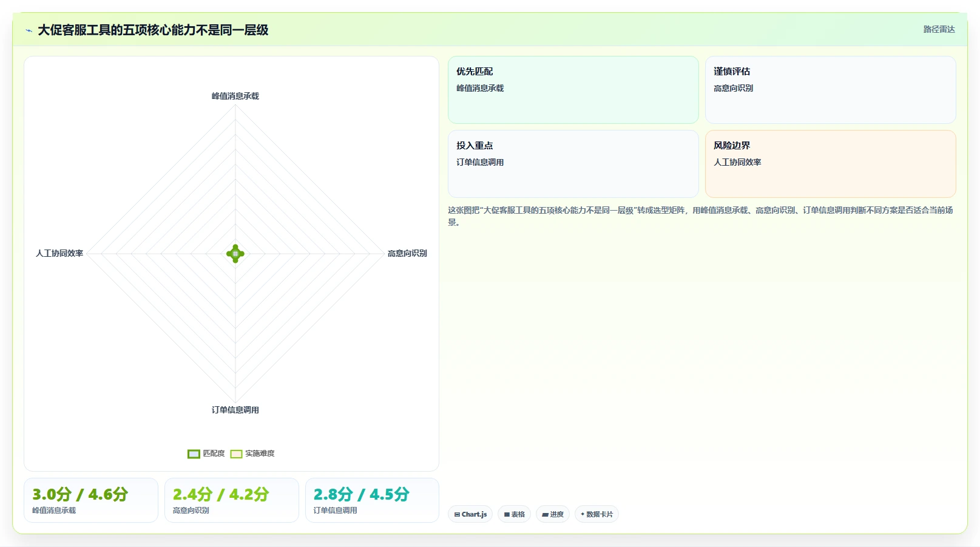Click the 匹配度 legend label
Viewport: 980px width, 547px height.
click(x=214, y=454)
